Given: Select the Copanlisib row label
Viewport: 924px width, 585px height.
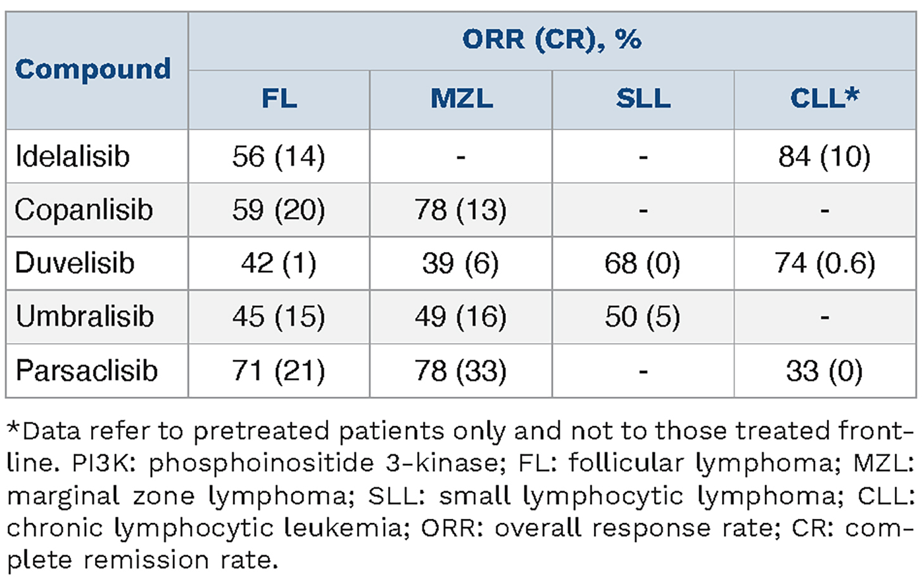Looking at the screenshot, I should pyautogui.click(x=84, y=210).
